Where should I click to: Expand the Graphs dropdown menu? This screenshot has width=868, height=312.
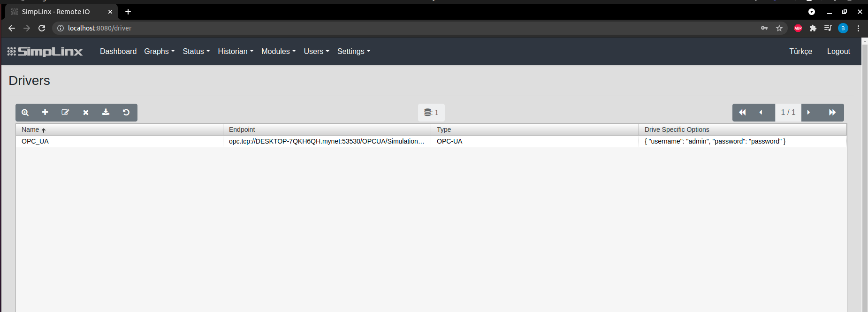159,52
